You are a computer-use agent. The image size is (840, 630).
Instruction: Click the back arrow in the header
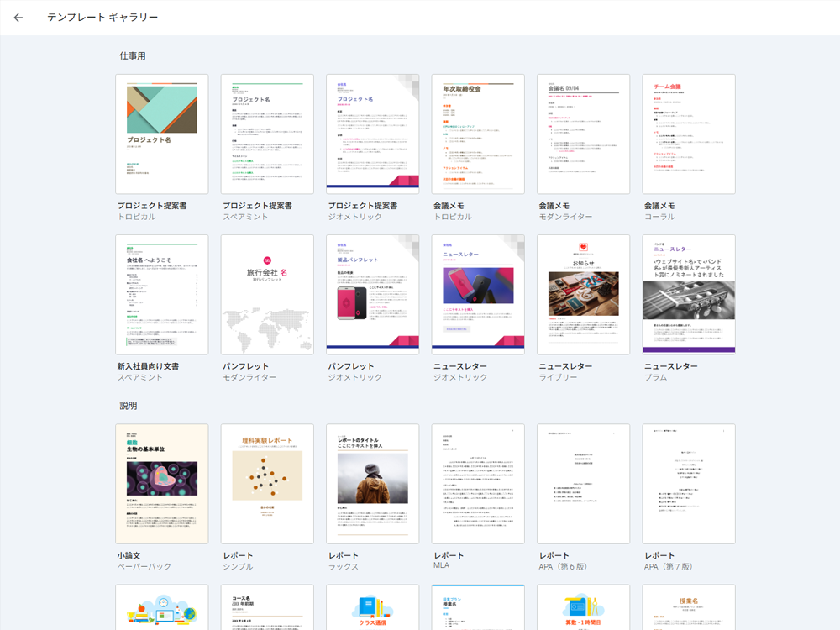[x=18, y=18]
